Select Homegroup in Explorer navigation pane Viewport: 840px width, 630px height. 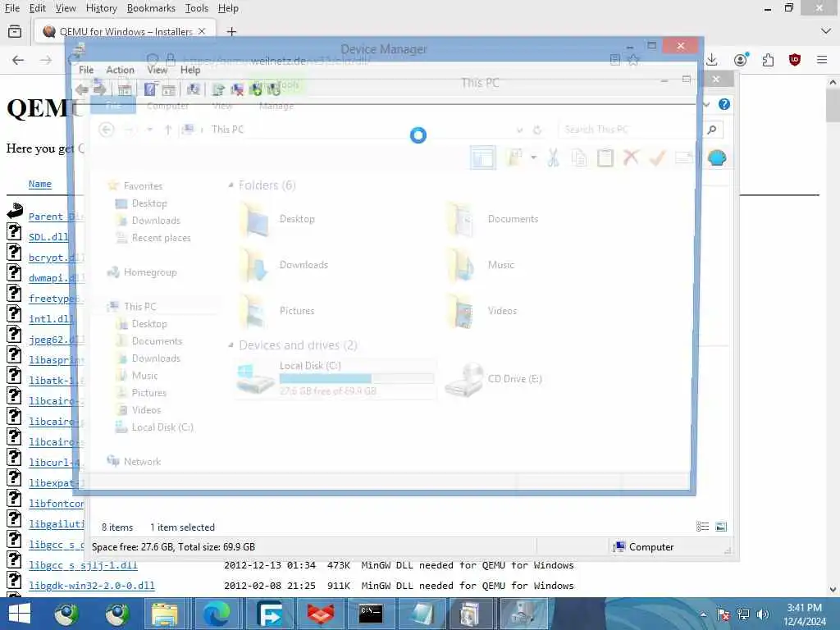150,272
